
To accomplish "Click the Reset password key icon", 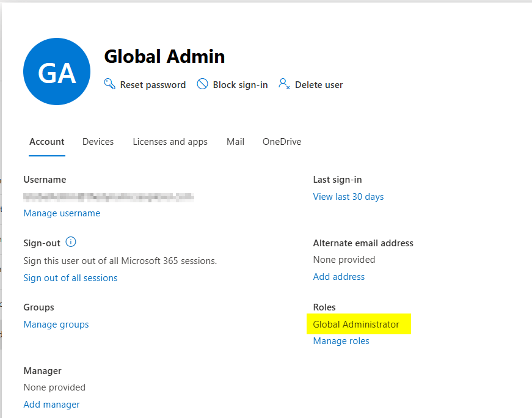I will pyautogui.click(x=110, y=84).
